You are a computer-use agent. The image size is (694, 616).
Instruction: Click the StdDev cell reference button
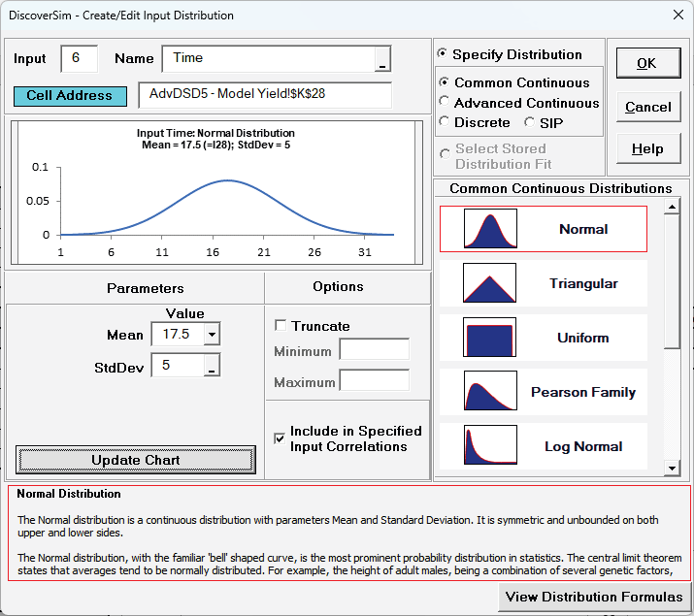point(212,366)
